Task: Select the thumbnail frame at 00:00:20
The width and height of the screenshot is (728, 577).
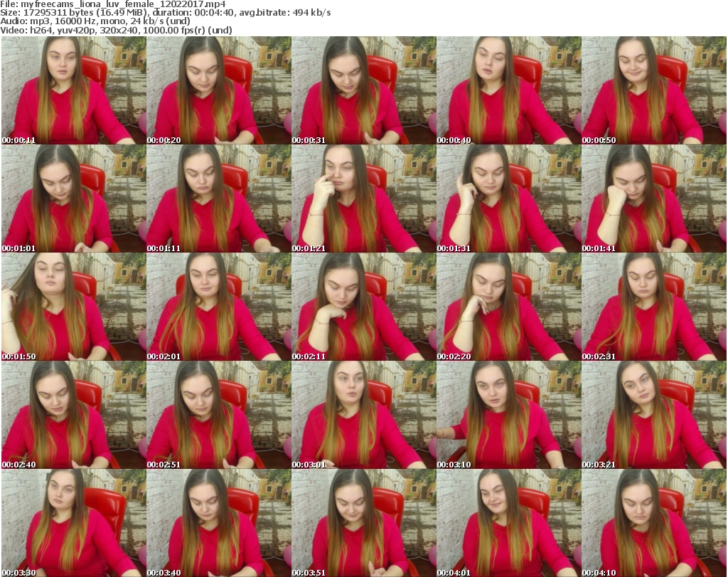Action: click(x=219, y=90)
